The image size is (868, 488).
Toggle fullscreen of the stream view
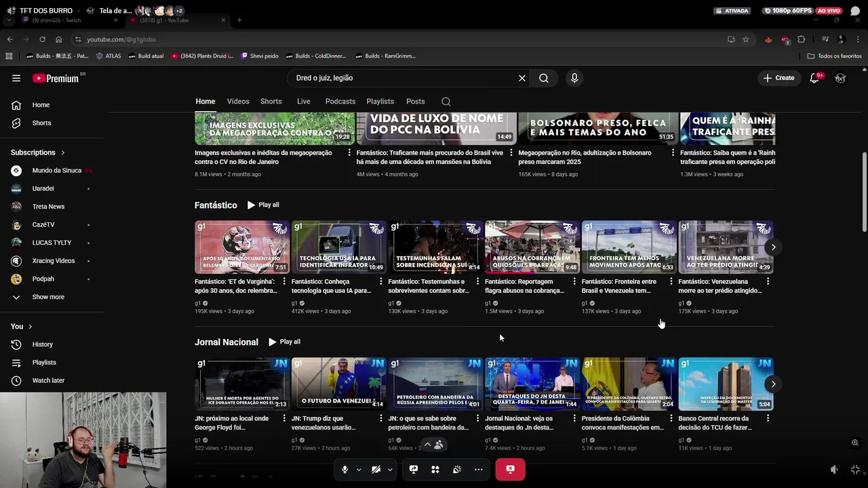(855, 469)
